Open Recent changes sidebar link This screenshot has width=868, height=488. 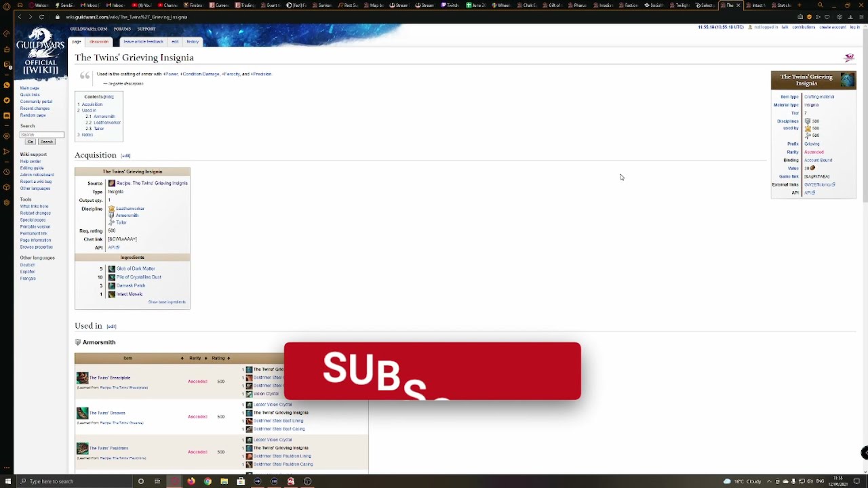point(35,108)
